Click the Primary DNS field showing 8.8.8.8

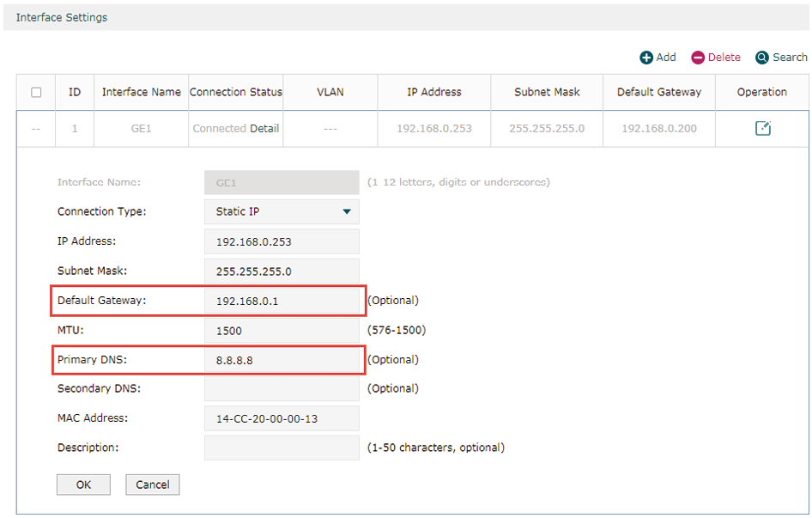point(282,360)
